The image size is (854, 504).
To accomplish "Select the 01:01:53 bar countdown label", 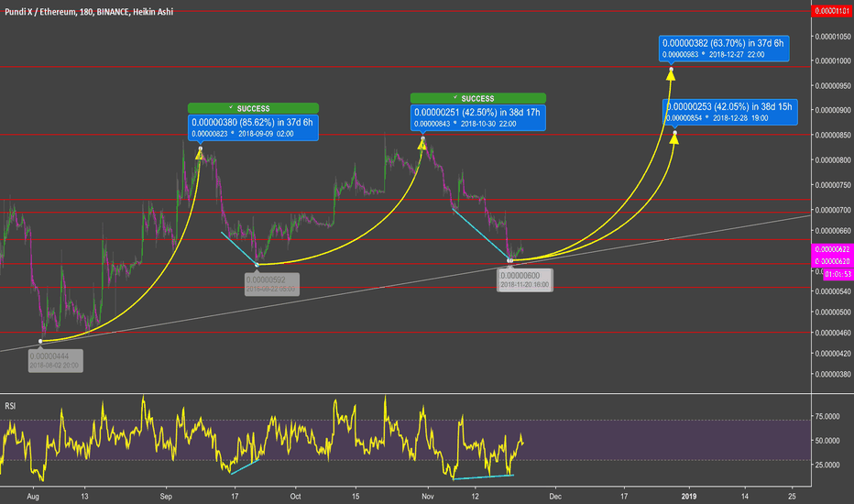I will pyautogui.click(x=838, y=274).
